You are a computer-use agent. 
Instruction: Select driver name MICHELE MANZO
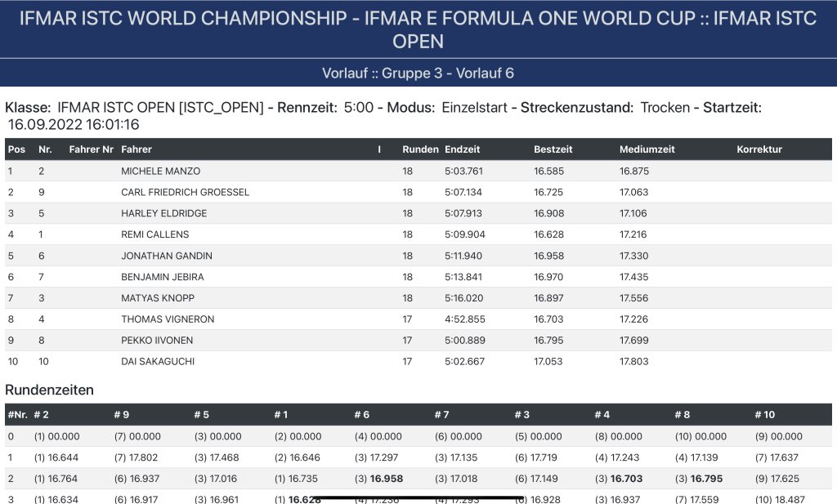[x=161, y=172]
